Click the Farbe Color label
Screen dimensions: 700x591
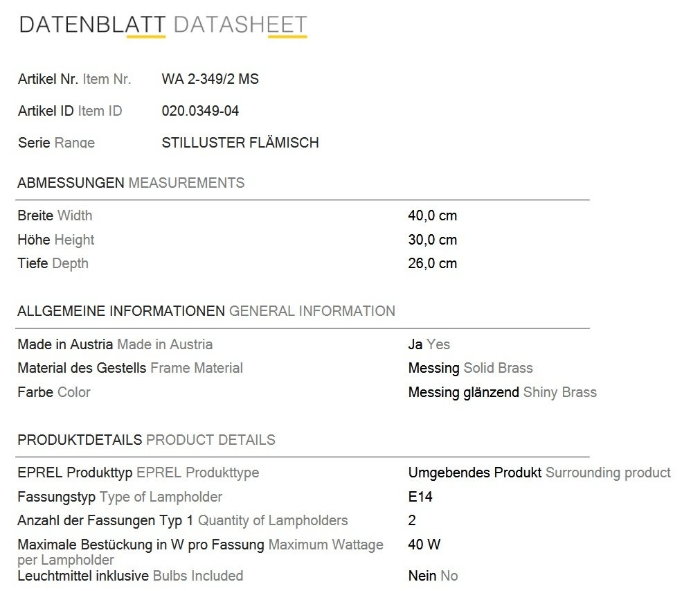[x=54, y=392]
